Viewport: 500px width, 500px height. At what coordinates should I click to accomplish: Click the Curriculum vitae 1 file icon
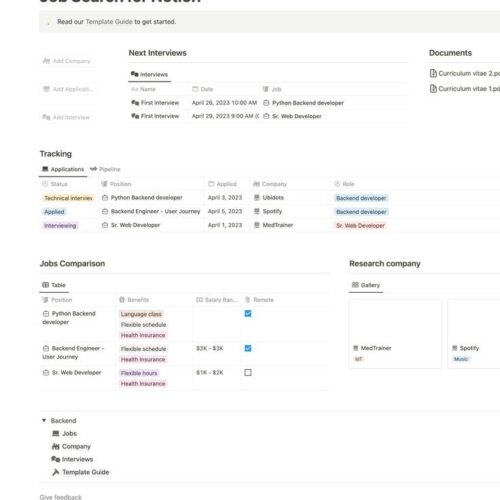433,89
